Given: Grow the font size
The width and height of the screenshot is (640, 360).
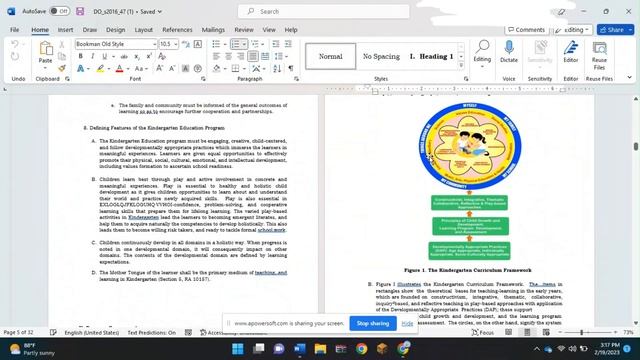Looking at the screenshot, I should click(x=159, y=69).
